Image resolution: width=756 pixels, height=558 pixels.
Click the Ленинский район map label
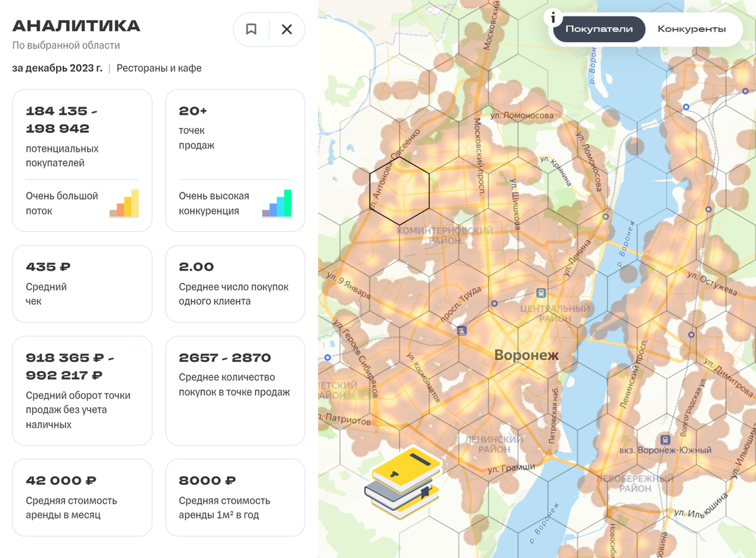click(495, 444)
